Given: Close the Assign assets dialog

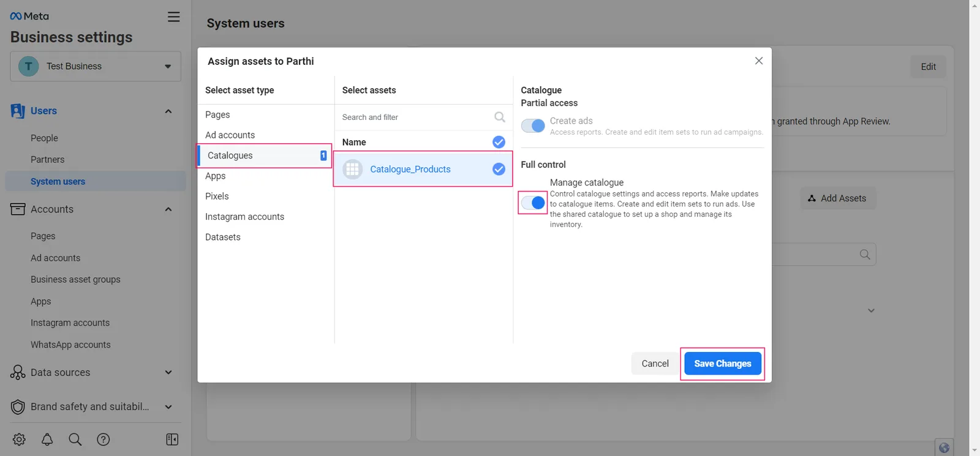Looking at the screenshot, I should 759,61.
